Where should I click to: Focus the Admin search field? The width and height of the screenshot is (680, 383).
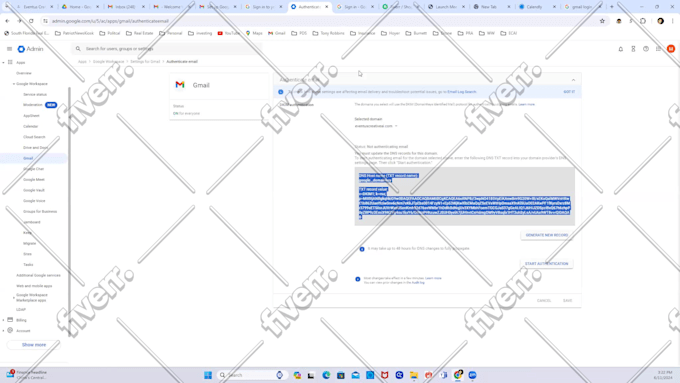coord(167,49)
